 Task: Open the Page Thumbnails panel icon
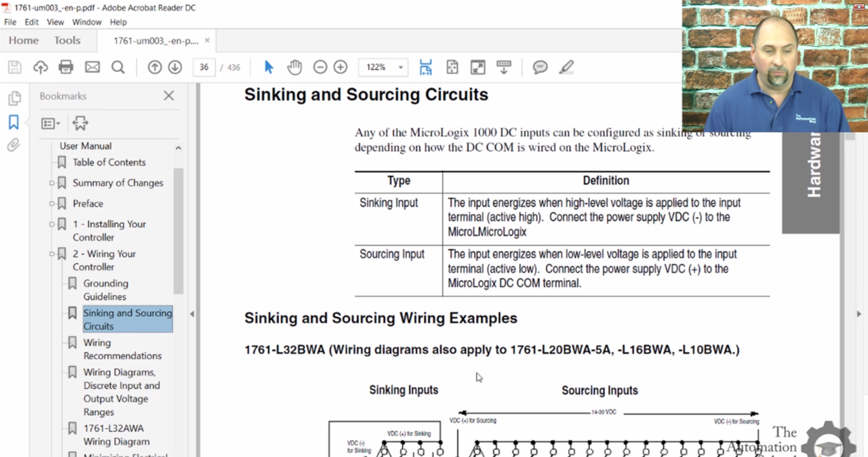coord(14,99)
